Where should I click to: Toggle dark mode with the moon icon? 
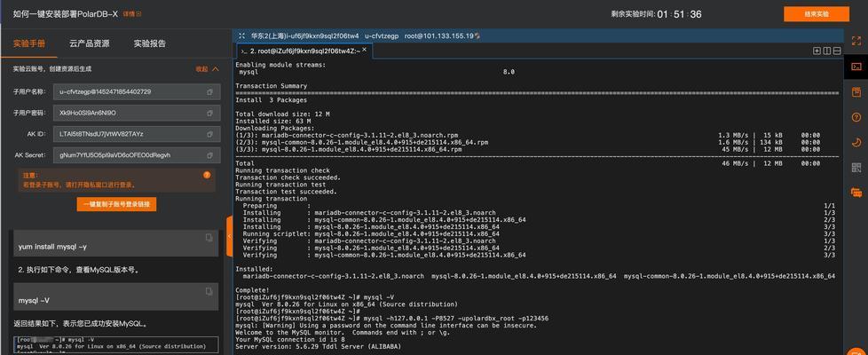click(x=856, y=142)
